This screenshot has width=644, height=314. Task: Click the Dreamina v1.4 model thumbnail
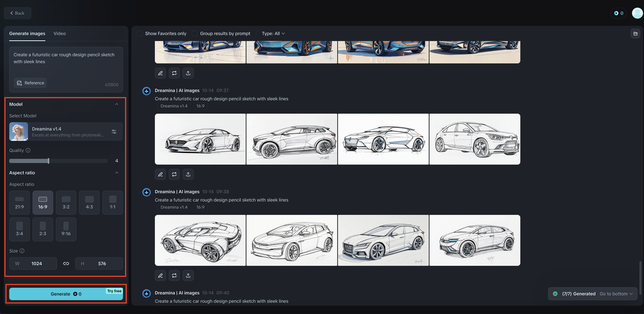pos(19,132)
